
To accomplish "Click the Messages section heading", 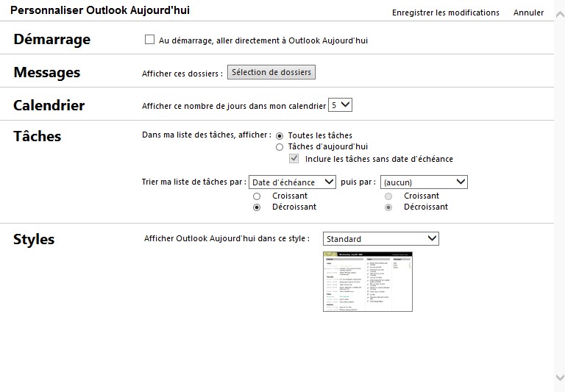I will coord(47,72).
